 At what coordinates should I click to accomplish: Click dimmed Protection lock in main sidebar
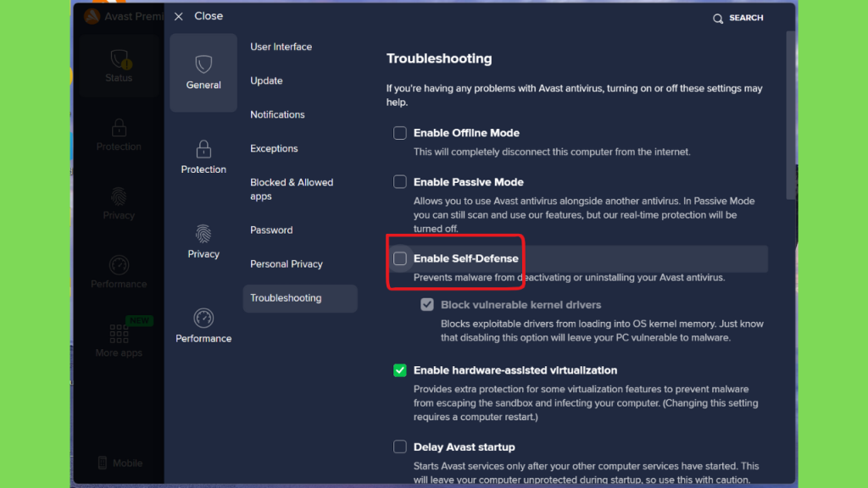(x=119, y=128)
